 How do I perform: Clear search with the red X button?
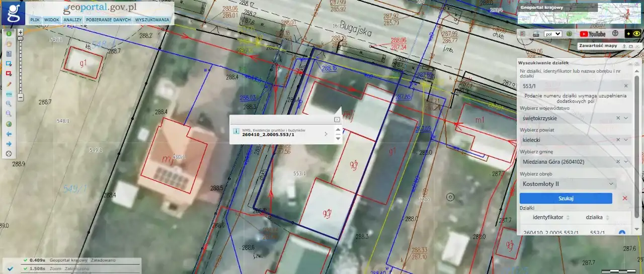[x=625, y=198]
